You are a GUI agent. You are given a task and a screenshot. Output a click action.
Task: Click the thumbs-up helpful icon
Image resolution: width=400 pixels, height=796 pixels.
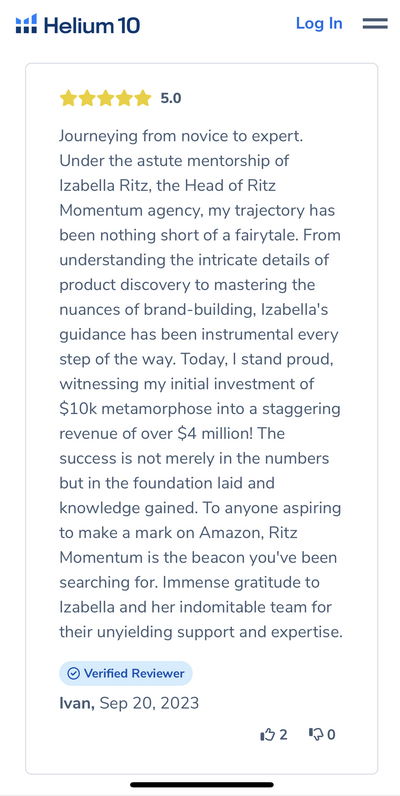(268, 734)
